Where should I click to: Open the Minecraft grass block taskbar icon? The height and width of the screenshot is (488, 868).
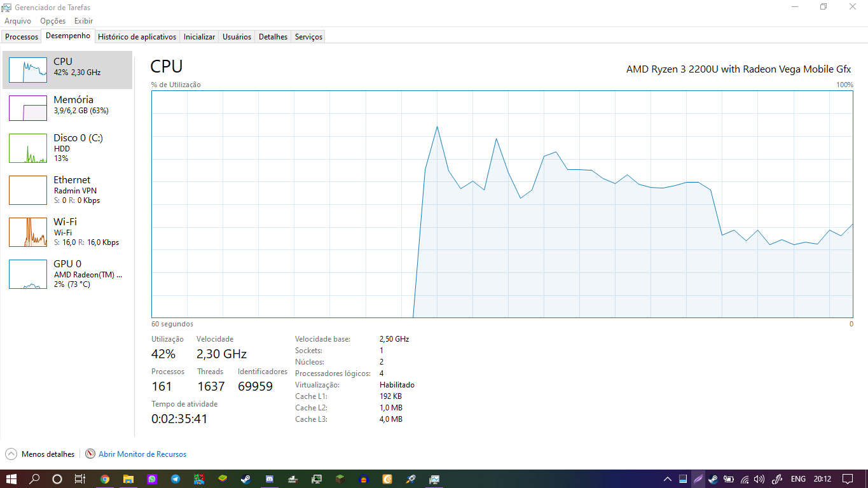[340, 478]
